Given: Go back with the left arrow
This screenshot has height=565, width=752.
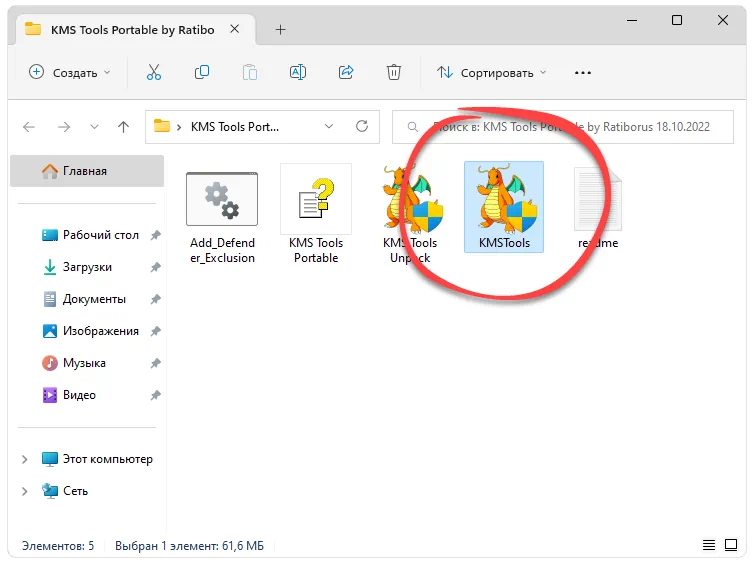Looking at the screenshot, I should click(29, 127).
